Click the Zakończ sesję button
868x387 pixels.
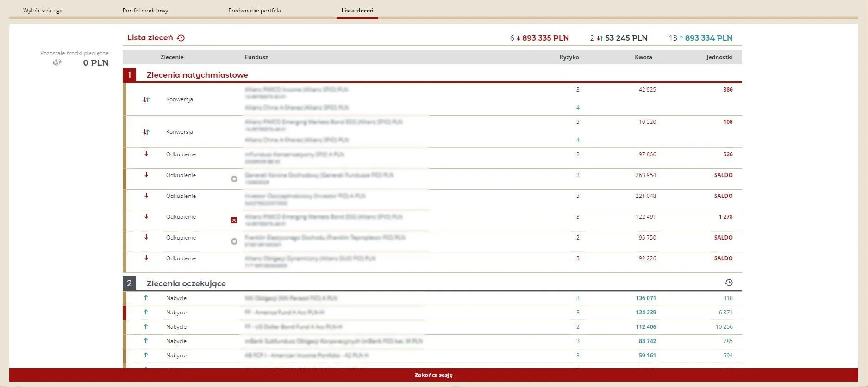pos(434,375)
